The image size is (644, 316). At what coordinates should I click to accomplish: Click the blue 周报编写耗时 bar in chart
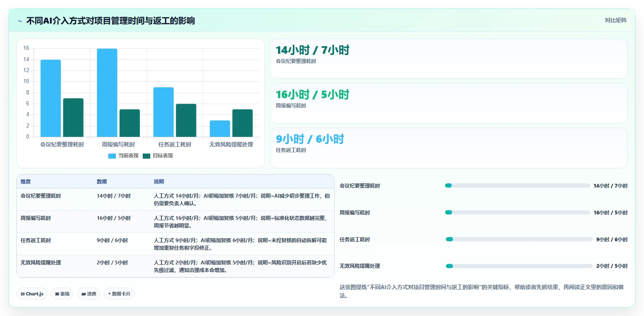107,93
